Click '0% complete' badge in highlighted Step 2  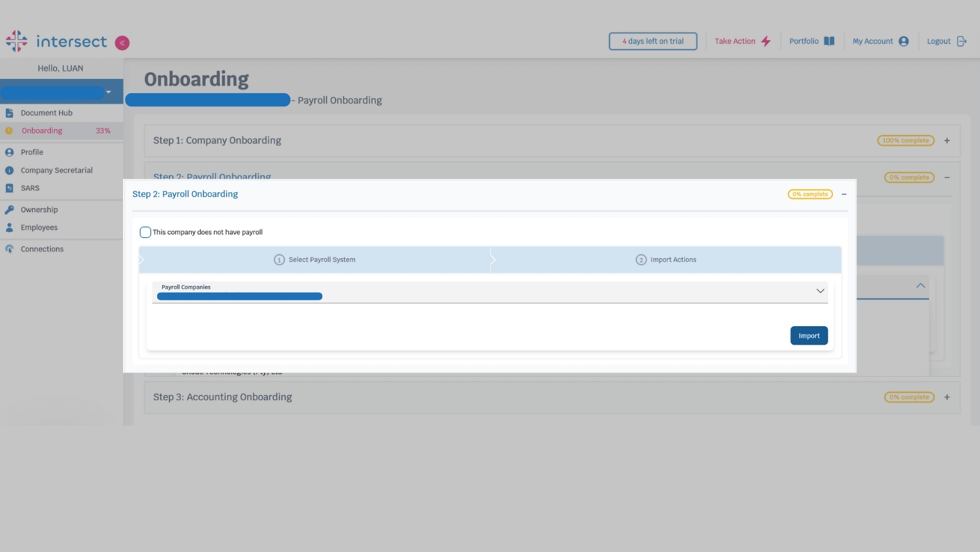point(810,194)
